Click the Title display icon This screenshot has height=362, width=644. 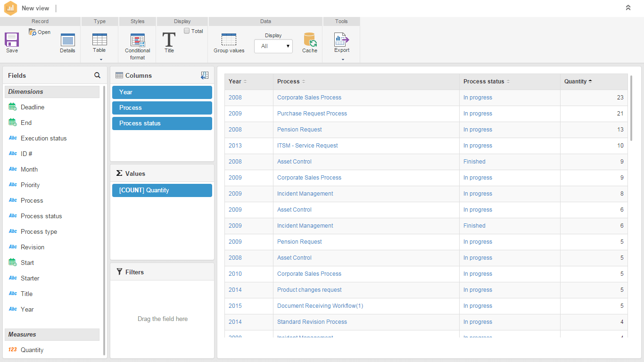(x=169, y=40)
